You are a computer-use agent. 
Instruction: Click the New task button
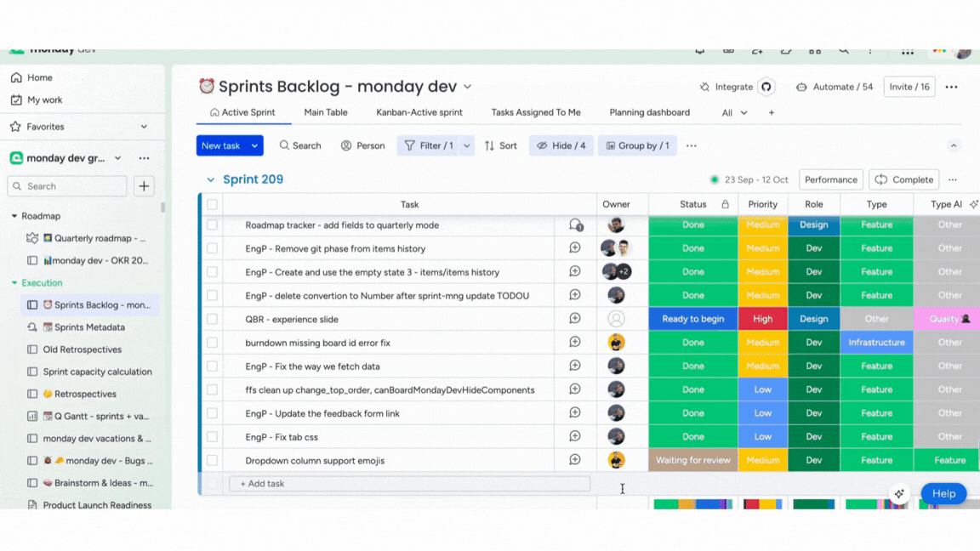pyautogui.click(x=221, y=145)
